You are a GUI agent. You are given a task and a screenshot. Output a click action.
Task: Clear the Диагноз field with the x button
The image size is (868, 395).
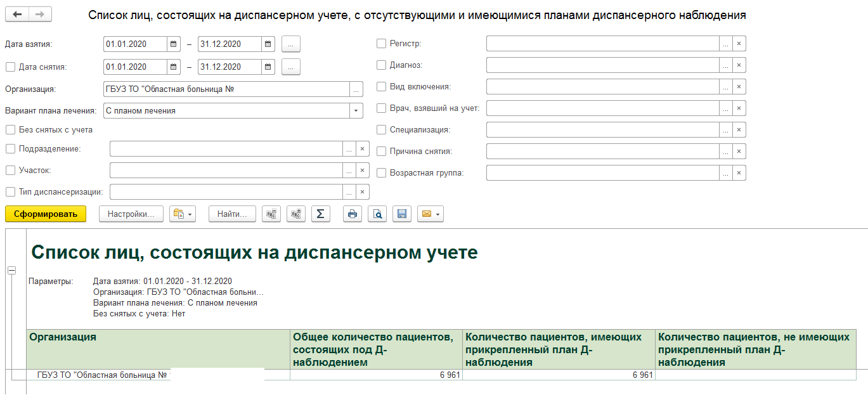tap(739, 65)
